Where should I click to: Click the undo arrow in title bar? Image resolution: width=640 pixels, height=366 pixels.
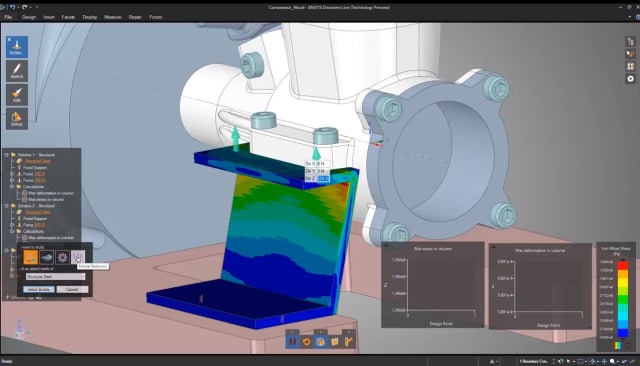[x=12, y=7]
